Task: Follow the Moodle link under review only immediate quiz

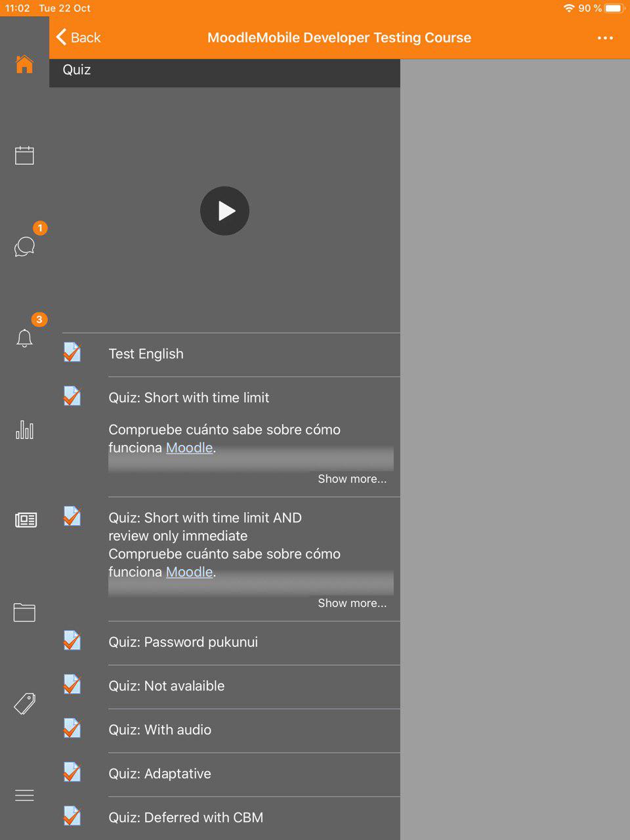Action: click(189, 572)
